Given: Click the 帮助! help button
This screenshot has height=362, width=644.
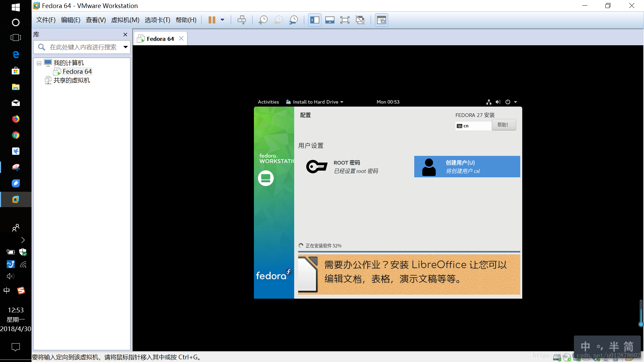Looking at the screenshot, I should pyautogui.click(x=503, y=125).
